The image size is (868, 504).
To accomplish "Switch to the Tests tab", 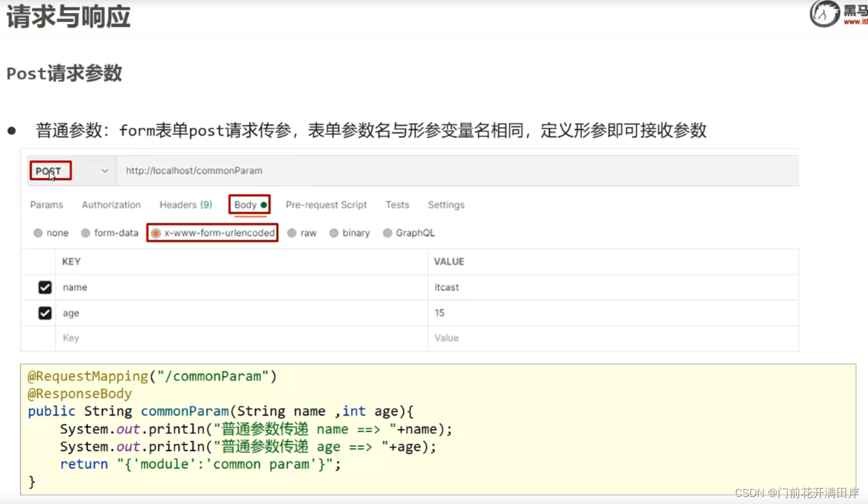I will pos(397,205).
